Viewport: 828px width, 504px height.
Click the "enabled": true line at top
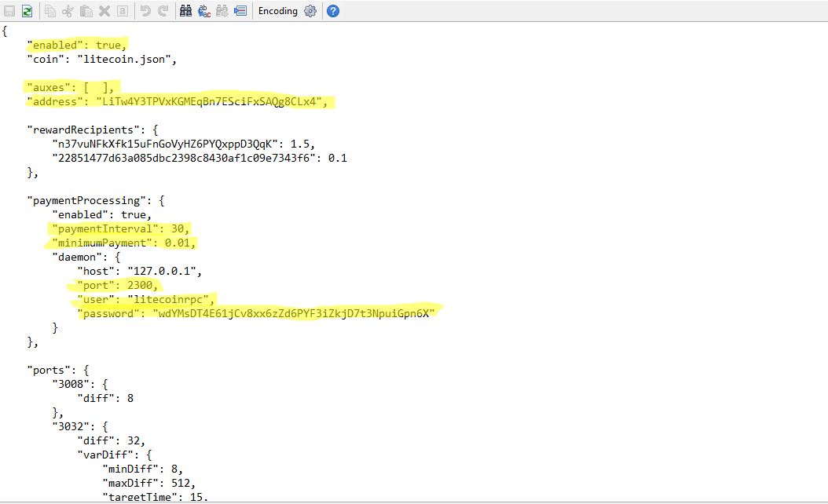click(77, 46)
